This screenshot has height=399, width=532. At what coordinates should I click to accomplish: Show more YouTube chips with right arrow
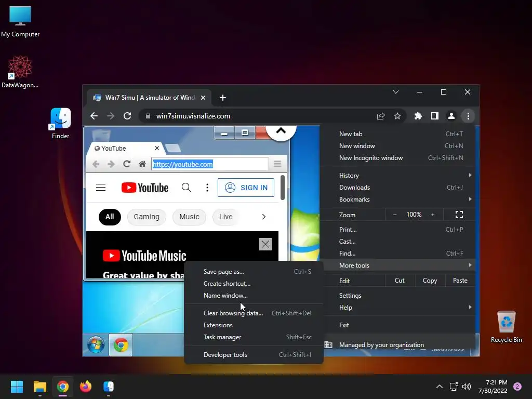[x=263, y=217]
